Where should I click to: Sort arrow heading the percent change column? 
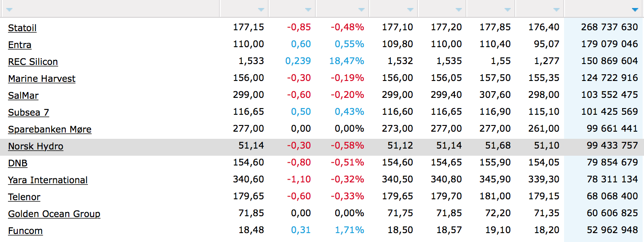coord(362,9)
